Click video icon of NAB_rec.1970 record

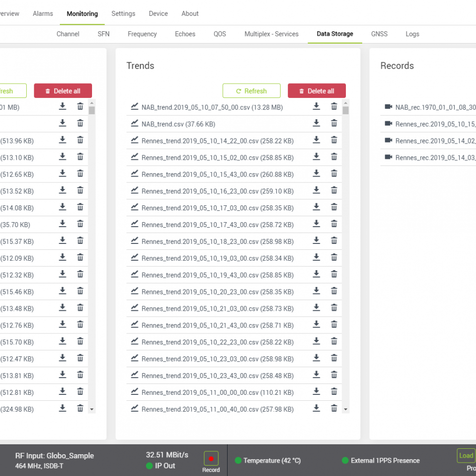click(x=388, y=107)
